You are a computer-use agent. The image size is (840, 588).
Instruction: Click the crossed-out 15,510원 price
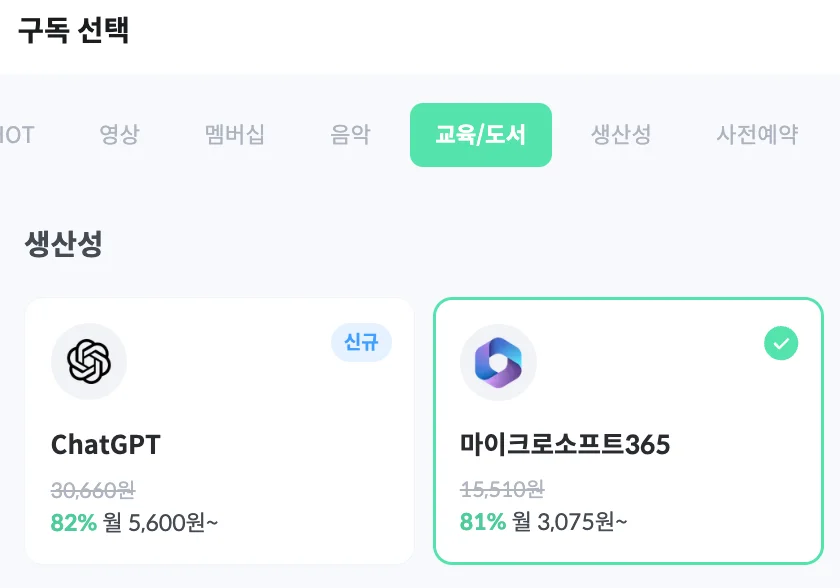(502, 490)
